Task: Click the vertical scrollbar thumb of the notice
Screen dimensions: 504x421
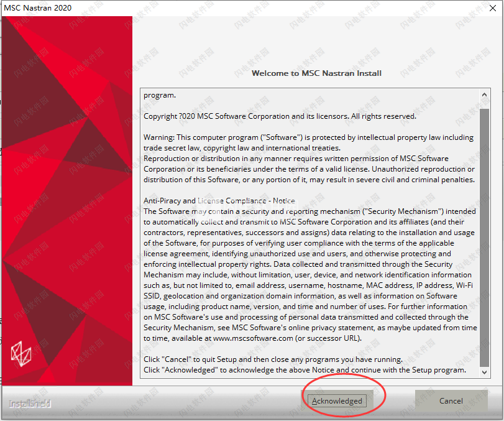Action: [x=484, y=238]
